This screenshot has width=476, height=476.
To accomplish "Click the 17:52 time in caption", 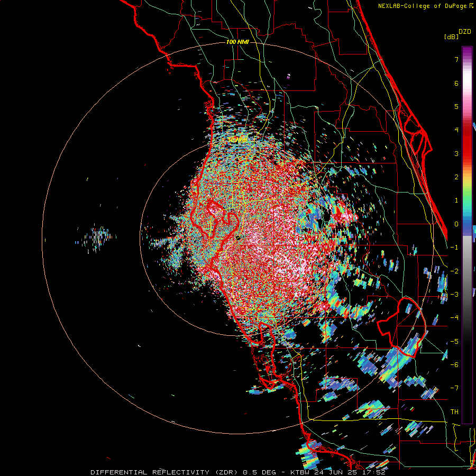I will click(375, 472).
